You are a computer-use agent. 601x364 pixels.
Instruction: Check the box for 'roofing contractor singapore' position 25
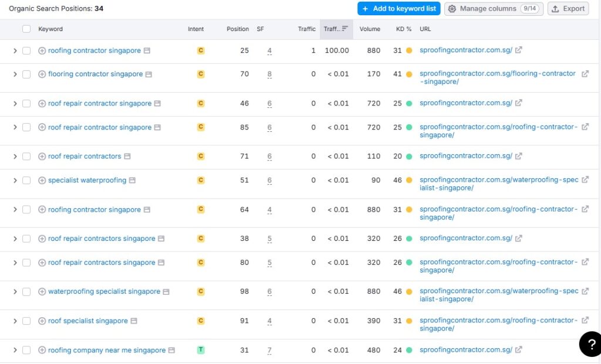tap(26, 51)
